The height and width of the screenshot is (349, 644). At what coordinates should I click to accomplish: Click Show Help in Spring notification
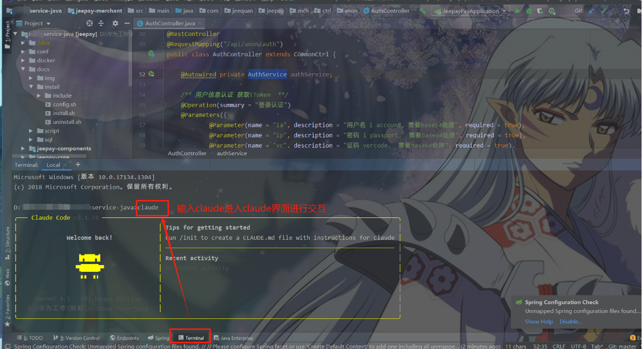[539, 321]
